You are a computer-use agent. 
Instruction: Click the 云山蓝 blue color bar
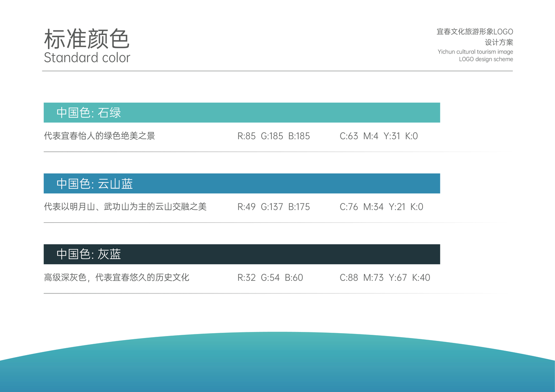coord(242,183)
